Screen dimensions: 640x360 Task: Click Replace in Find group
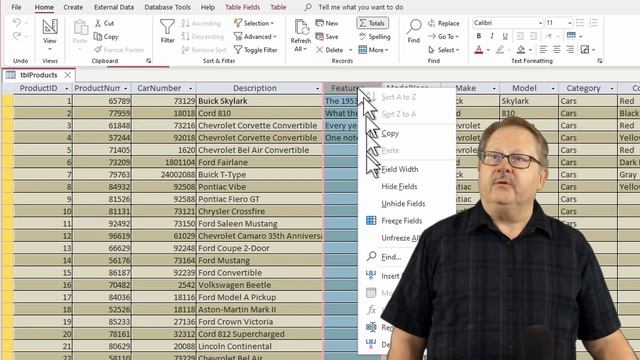pyautogui.click(x=443, y=23)
